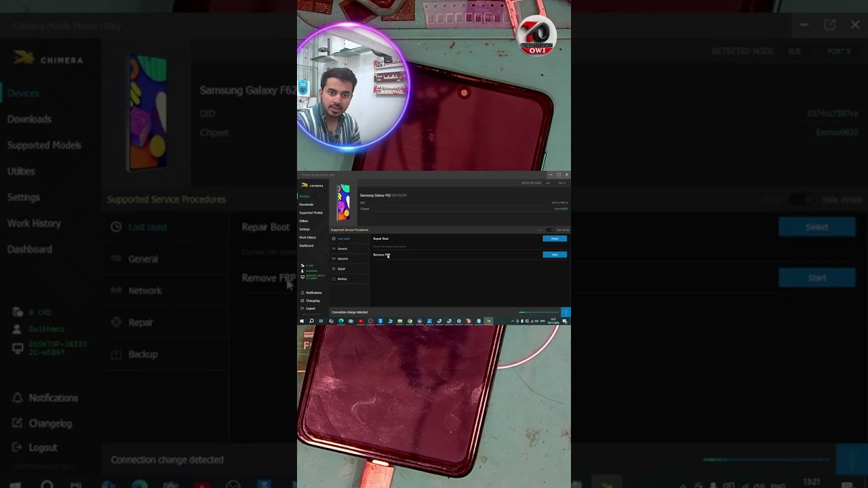Click the Select button for Repair Boot
Screen dimensions: 868x488
click(x=555, y=239)
